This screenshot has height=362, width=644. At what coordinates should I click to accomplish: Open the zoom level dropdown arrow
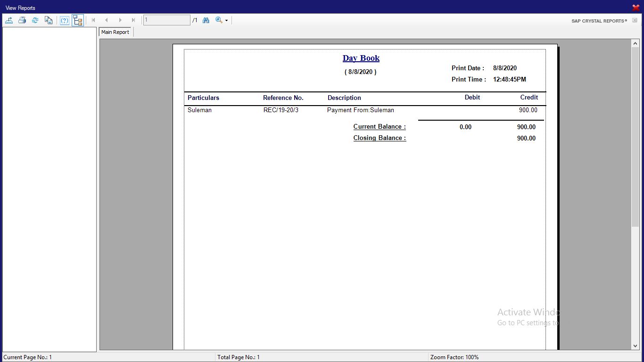click(x=227, y=21)
